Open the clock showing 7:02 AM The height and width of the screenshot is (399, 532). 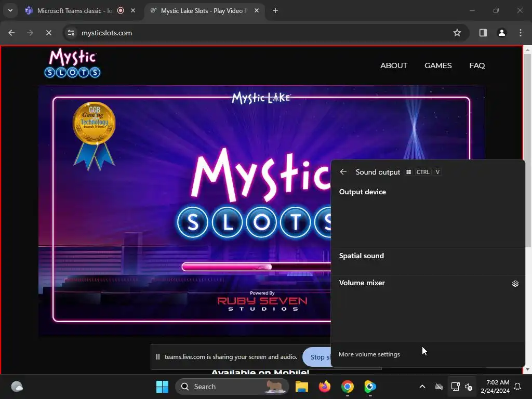pos(495,387)
